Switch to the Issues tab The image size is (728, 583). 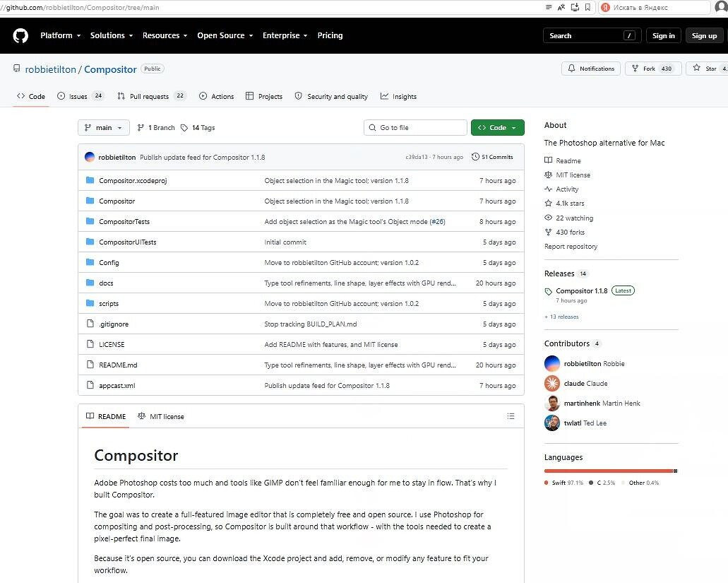tap(80, 96)
